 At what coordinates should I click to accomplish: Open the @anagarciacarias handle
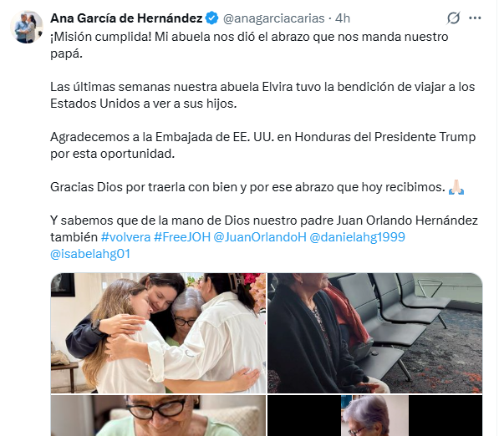tap(274, 18)
